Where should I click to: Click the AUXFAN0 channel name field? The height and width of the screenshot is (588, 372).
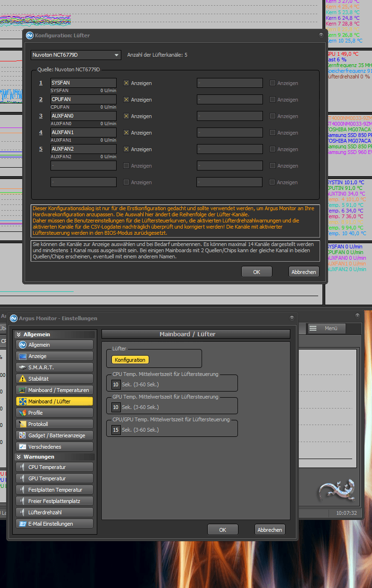tap(83, 116)
